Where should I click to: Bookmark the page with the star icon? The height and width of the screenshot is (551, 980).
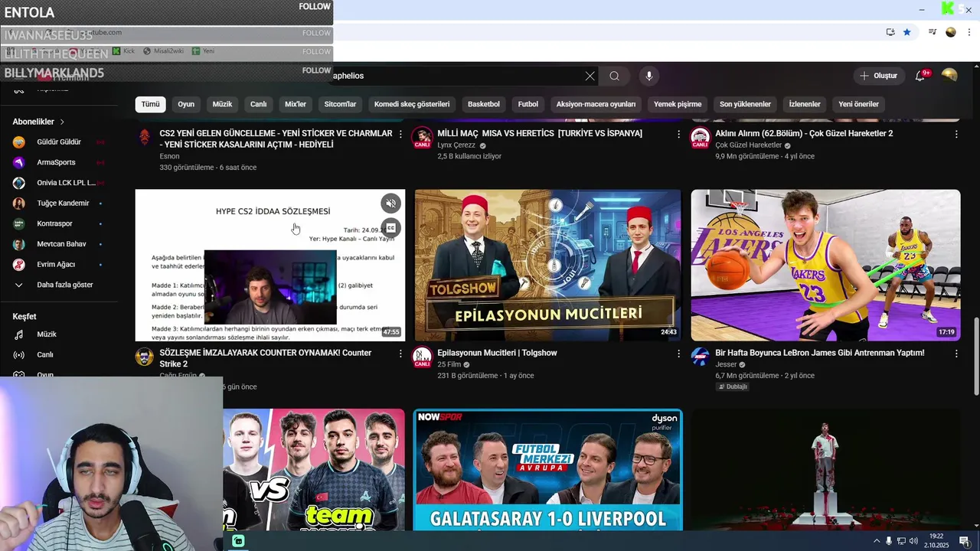point(906,32)
